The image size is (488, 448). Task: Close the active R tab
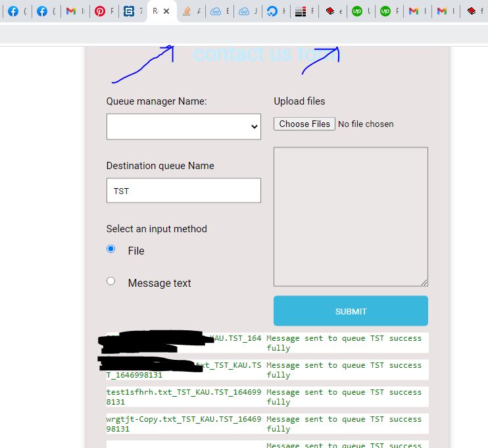coord(166,12)
